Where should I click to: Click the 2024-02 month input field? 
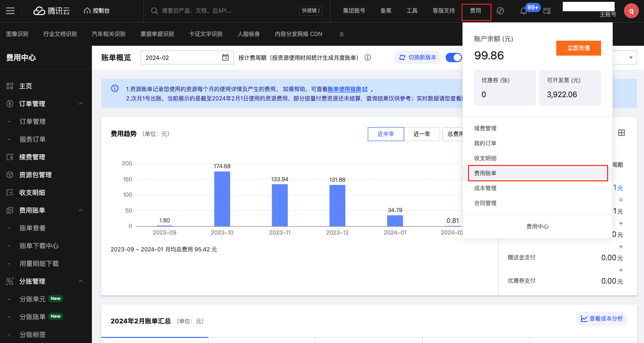pyautogui.click(x=187, y=57)
